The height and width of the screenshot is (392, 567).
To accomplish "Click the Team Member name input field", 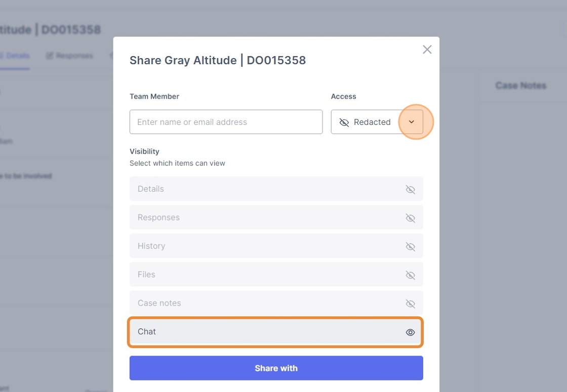I will (226, 122).
